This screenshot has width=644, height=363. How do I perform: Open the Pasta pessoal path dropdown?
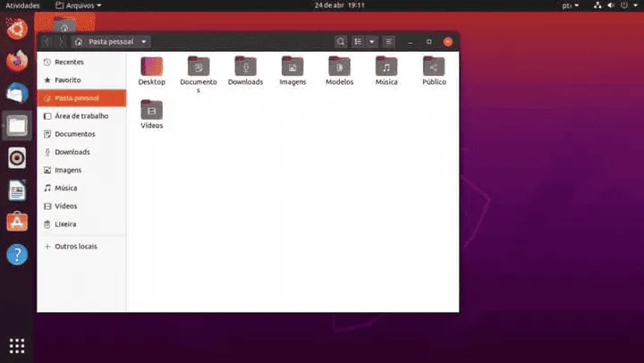coord(111,42)
